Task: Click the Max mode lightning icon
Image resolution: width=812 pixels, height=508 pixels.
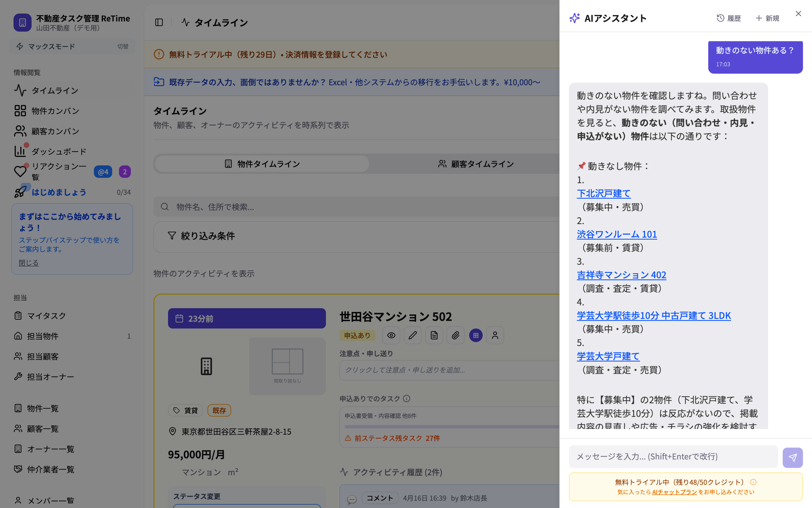Action: [20, 46]
